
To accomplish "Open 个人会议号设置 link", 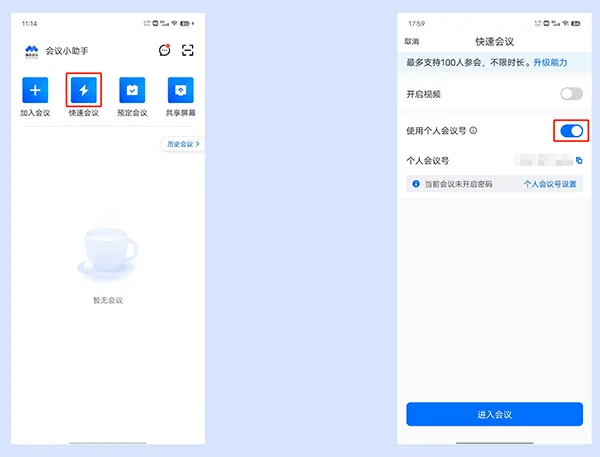I will [x=550, y=184].
